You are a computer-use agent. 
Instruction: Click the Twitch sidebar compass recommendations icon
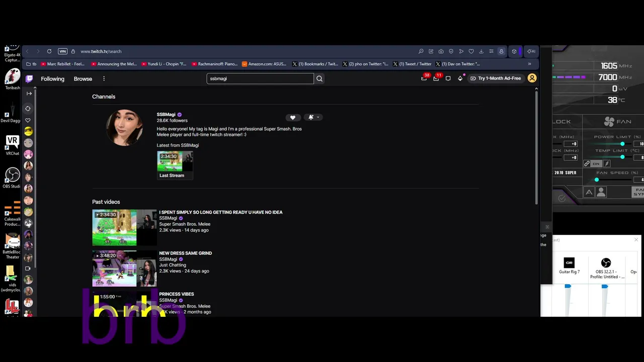coord(28,109)
